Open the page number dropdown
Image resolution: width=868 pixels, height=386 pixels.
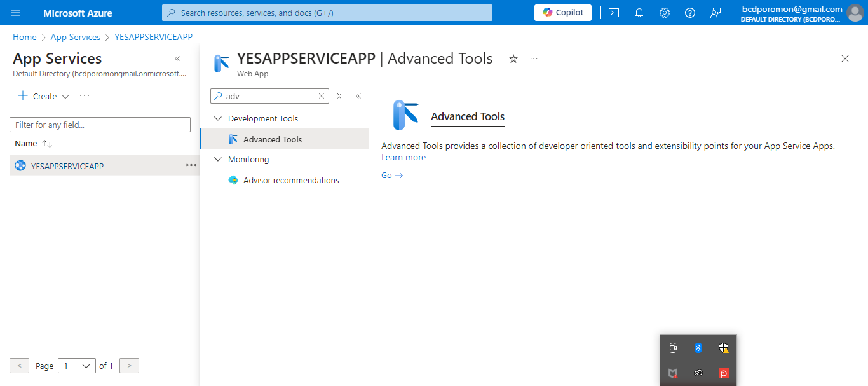point(76,366)
